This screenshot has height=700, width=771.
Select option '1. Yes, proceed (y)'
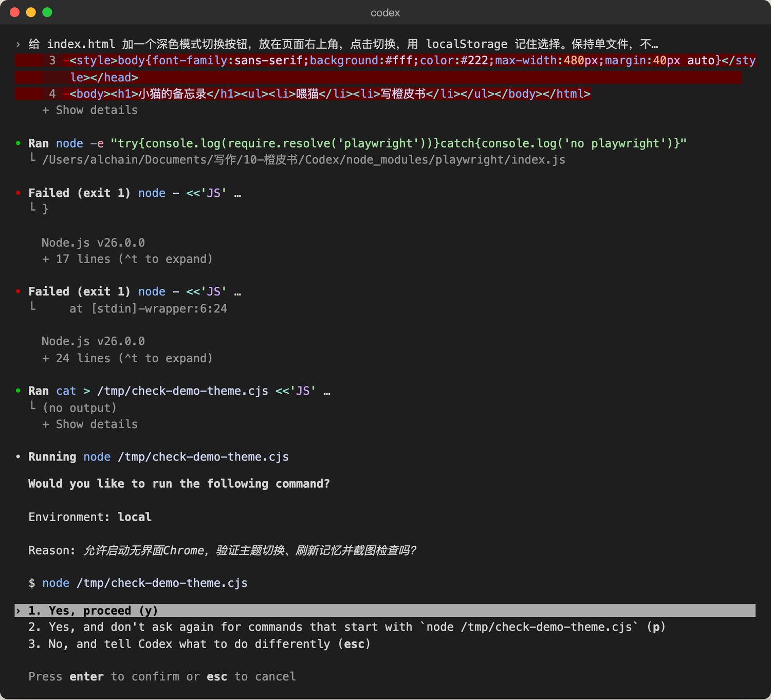[385, 611]
